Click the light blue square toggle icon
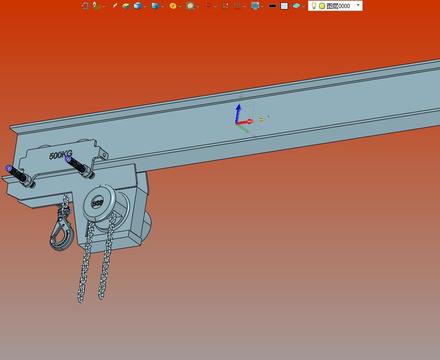 coord(284,6)
